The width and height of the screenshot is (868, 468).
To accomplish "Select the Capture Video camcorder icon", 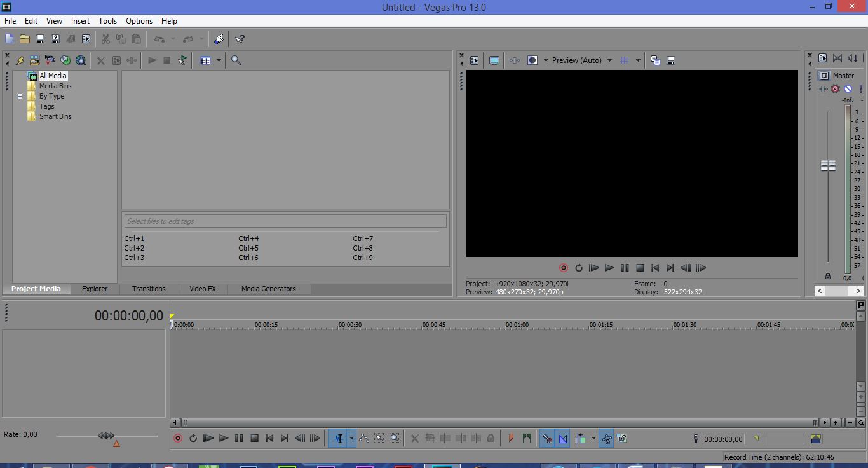I will (x=50, y=60).
